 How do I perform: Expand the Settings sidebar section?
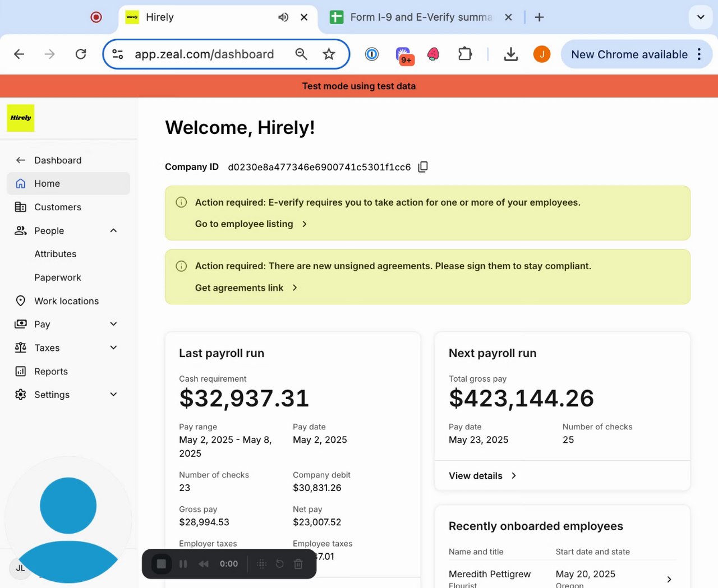(x=113, y=395)
